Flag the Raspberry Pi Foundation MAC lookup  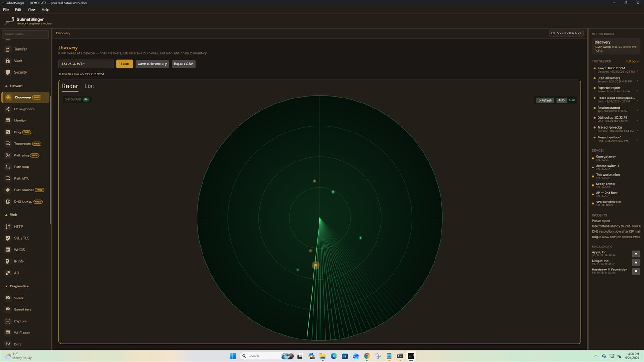coord(636,271)
